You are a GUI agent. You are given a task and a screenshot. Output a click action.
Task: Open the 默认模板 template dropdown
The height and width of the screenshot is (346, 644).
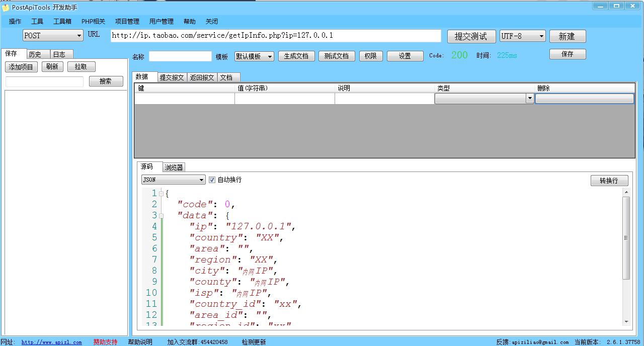coord(254,56)
